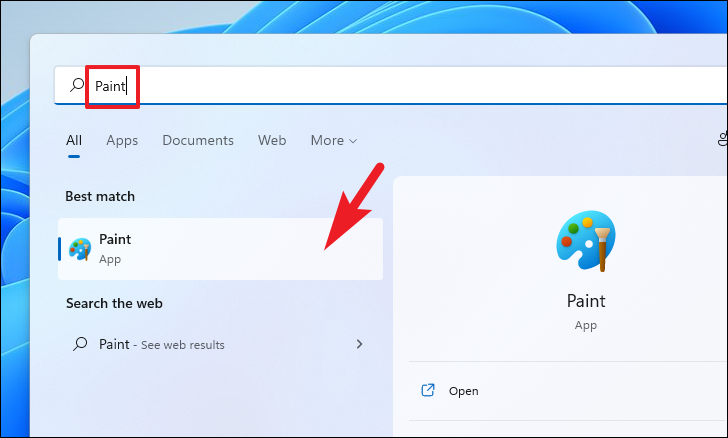Expand the Paint web result chevron arrow

359,344
